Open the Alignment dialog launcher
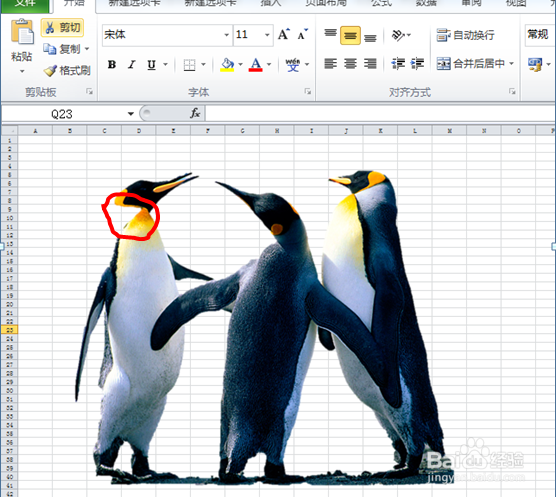The height and width of the screenshot is (497, 556). (512, 92)
